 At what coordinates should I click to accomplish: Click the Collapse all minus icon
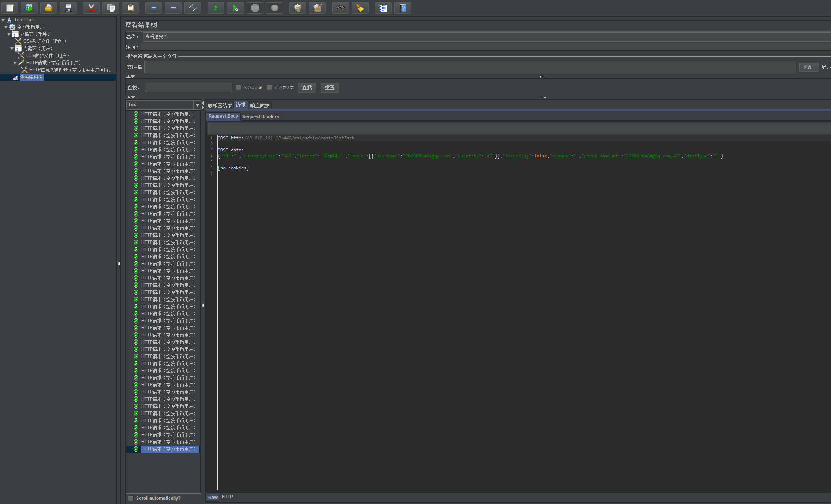(x=173, y=8)
